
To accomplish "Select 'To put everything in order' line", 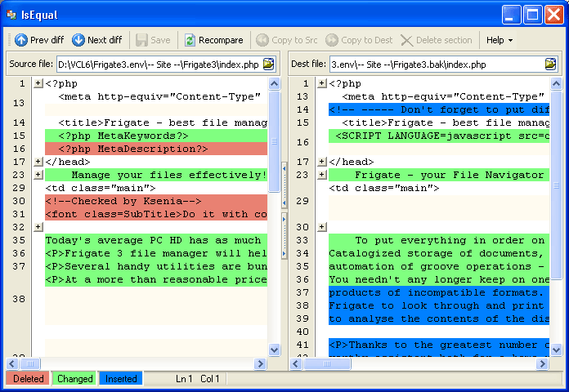I will coord(439,240).
